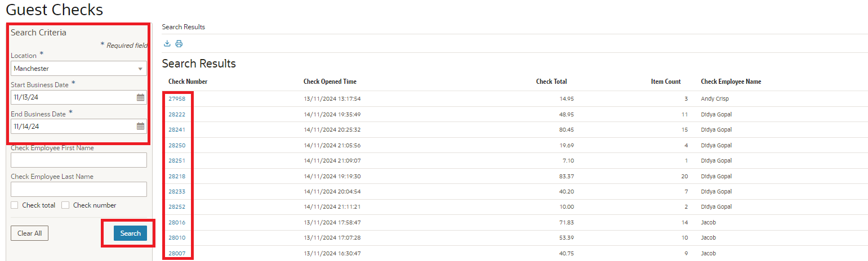Focus the Check Employee Last Name field
The image size is (868, 261).
point(79,189)
